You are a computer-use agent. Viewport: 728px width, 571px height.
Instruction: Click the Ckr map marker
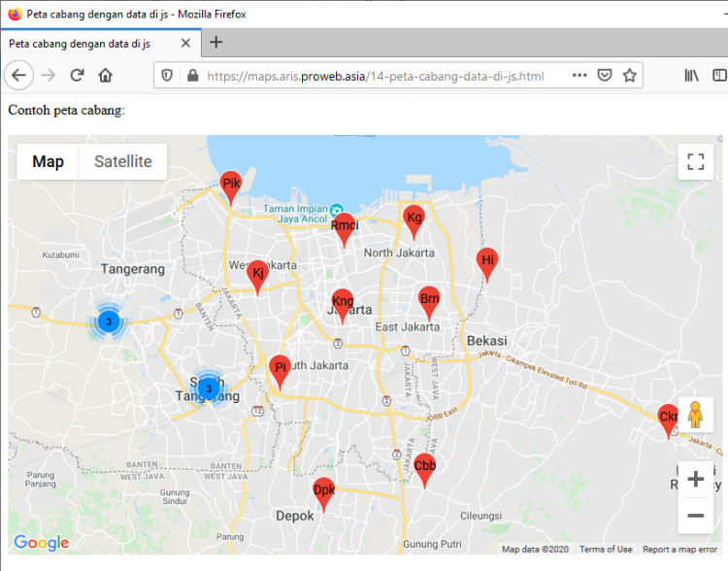pos(668,420)
